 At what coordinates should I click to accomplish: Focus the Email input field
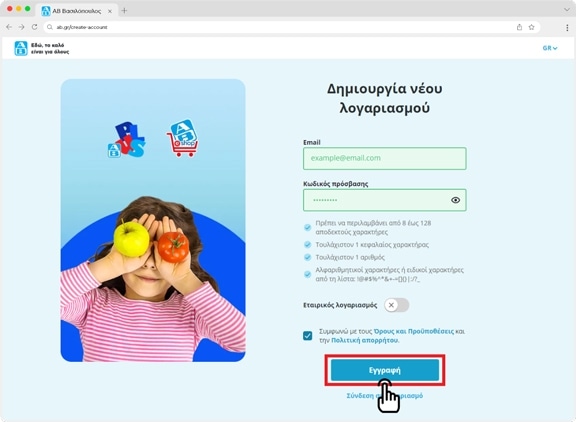385,158
